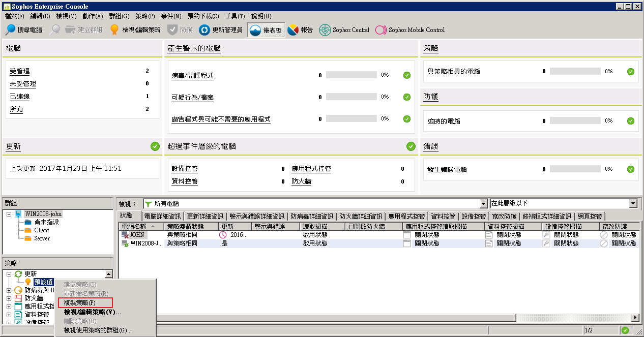
Task: Click the green check icon in the status bar
Action: click(625, 331)
